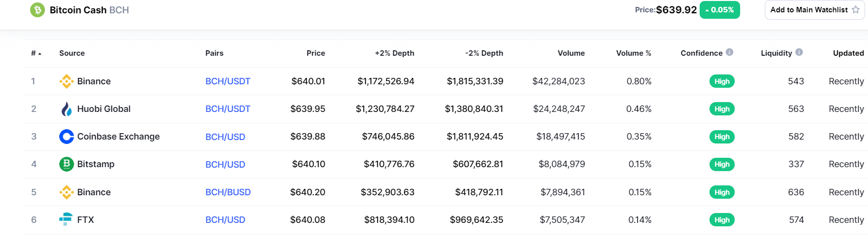This screenshot has height=249, width=868.
Task: Open the FTX exchange name
Action: 85,220
